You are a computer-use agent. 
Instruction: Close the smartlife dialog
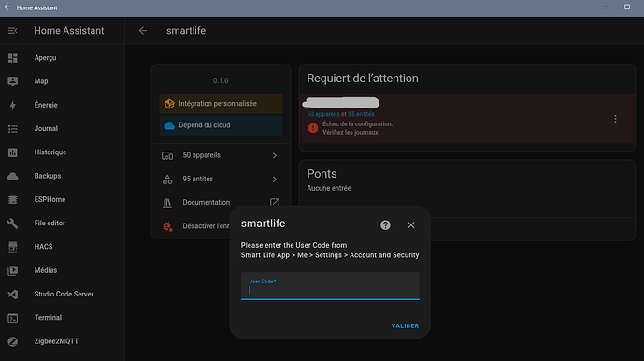(x=410, y=224)
